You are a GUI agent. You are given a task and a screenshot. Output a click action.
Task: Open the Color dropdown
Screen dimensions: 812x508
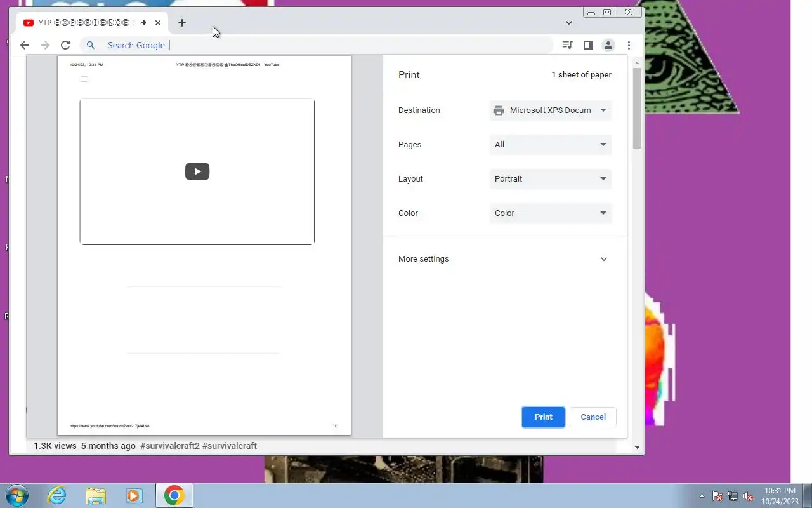click(551, 213)
